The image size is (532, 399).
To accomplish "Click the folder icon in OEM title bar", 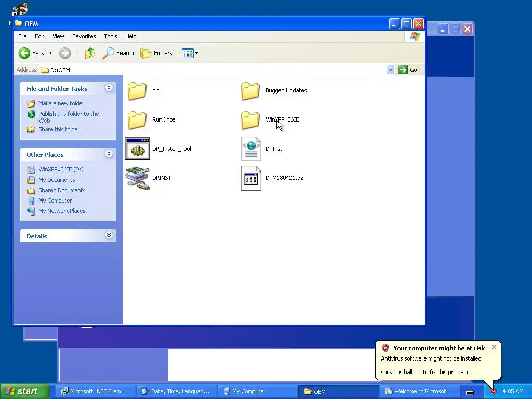I will click(x=18, y=23).
